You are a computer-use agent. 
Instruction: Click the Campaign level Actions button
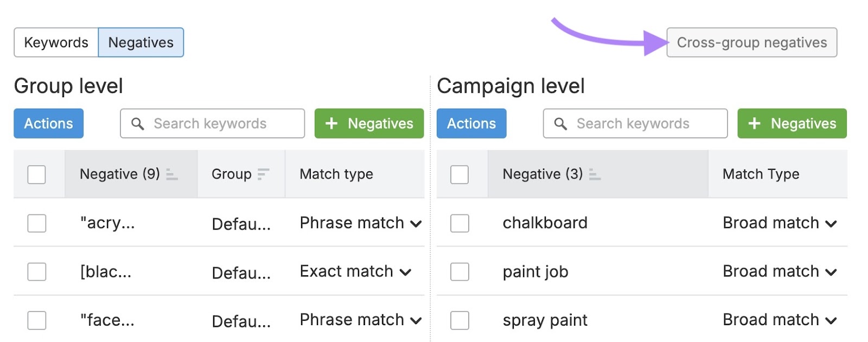click(471, 123)
